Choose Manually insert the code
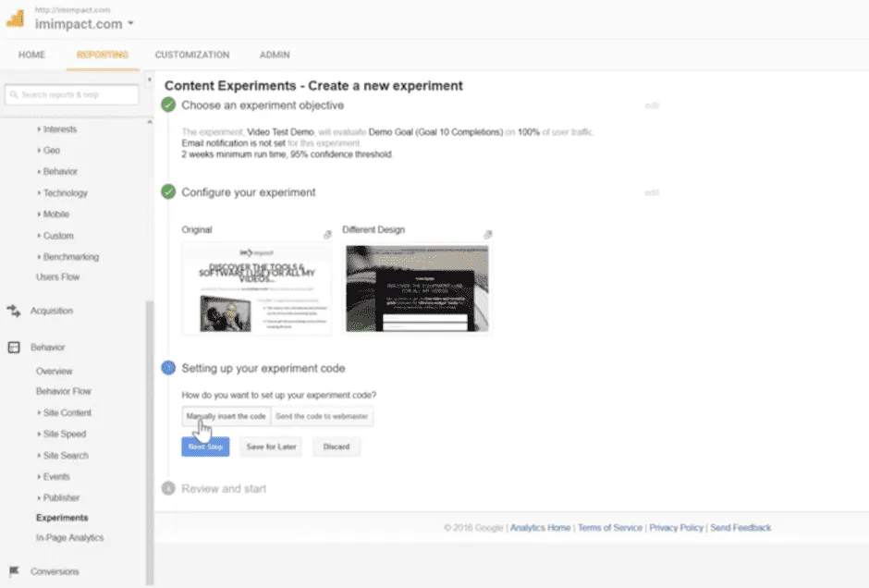The width and height of the screenshot is (869, 588). (x=226, y=416)
